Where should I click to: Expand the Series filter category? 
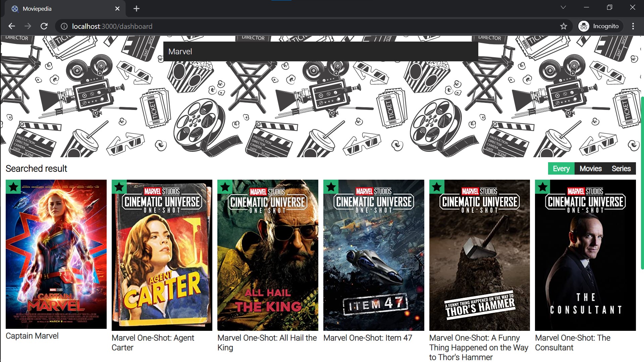(x=621, y=169)
